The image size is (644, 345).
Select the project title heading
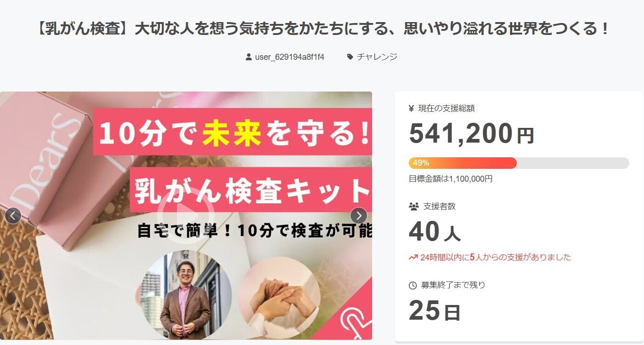click(322, 29)
